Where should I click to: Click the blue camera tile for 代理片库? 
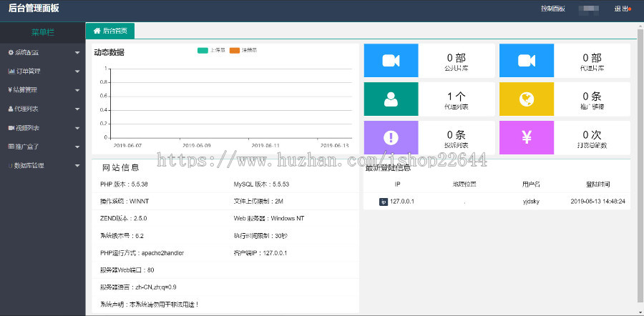[x=527, y=60]
